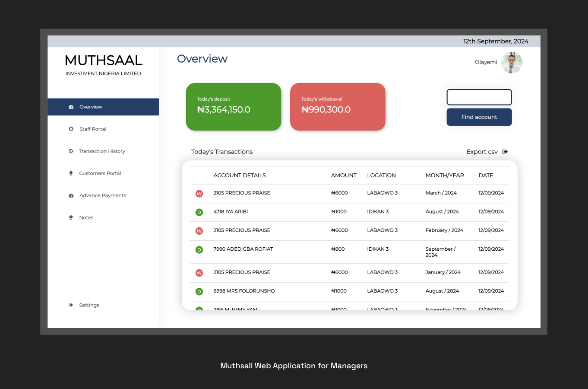This screenshot has height=389, width=588.
Task: Click the Staff Portal recycle icon
Action: tap(71, 129)
